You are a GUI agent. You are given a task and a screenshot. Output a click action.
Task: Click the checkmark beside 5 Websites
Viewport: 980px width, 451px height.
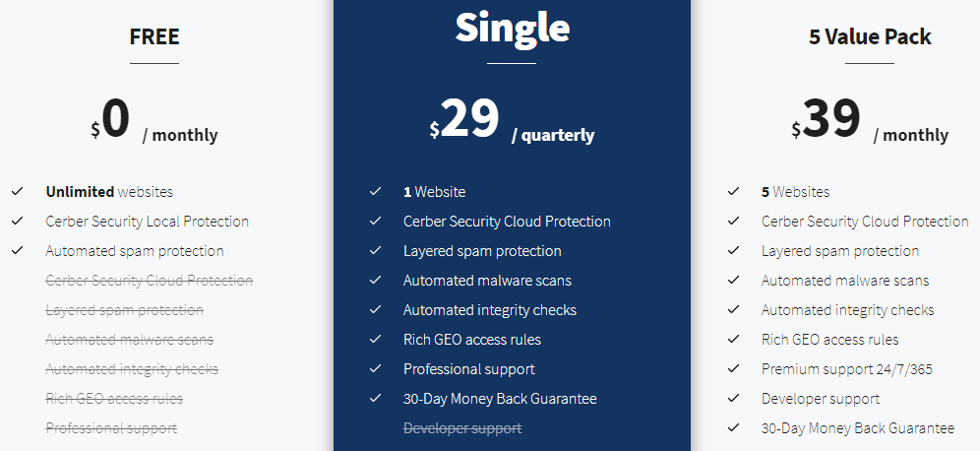pos(733,192)
